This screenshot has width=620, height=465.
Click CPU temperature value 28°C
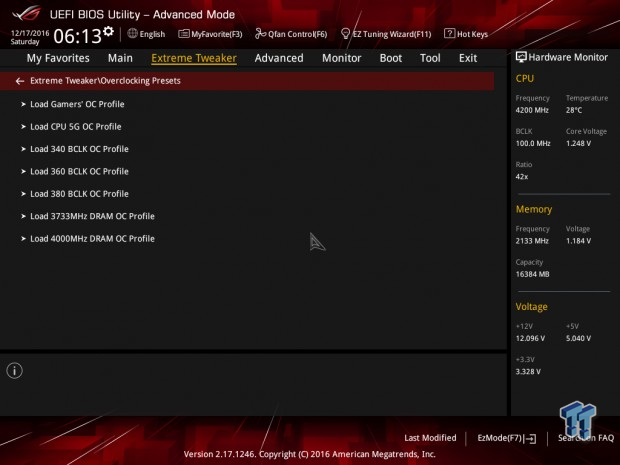pos(574,110)
